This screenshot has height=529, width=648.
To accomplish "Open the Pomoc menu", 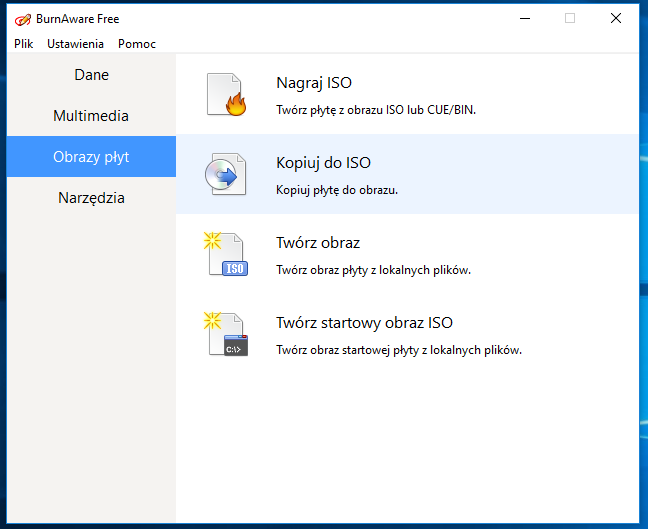I will [x=137, y=44].
